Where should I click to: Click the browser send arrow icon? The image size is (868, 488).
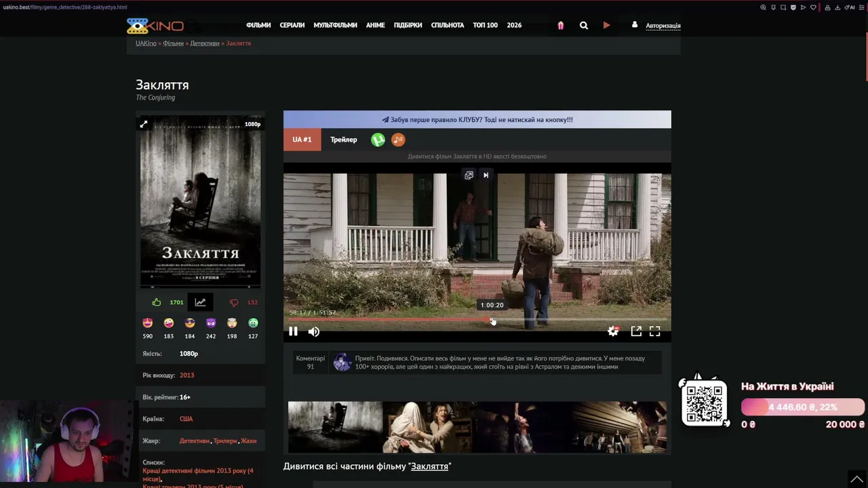803,7
